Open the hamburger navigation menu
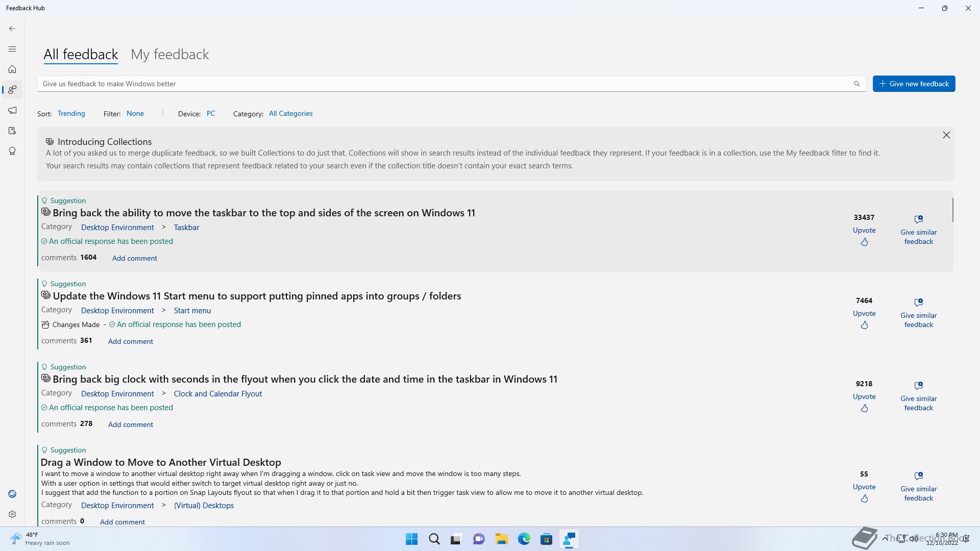Screen dimensions: 980x551 click(12, 49)
